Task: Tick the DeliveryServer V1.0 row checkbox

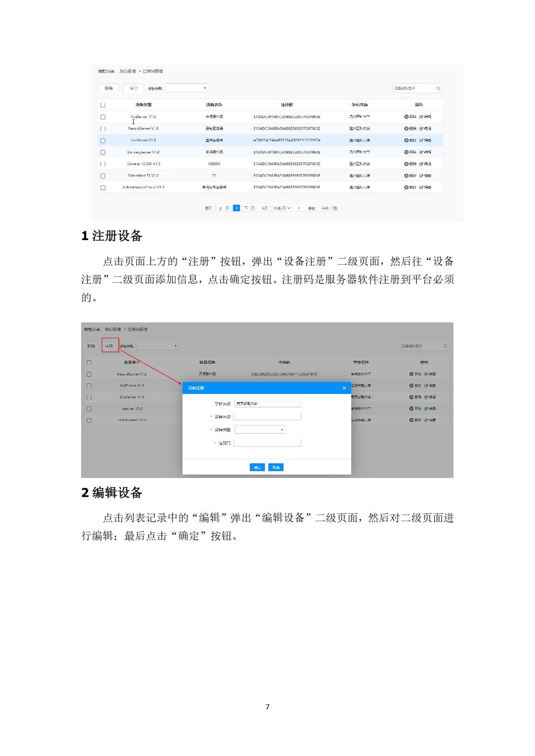Action: [103, 152]
